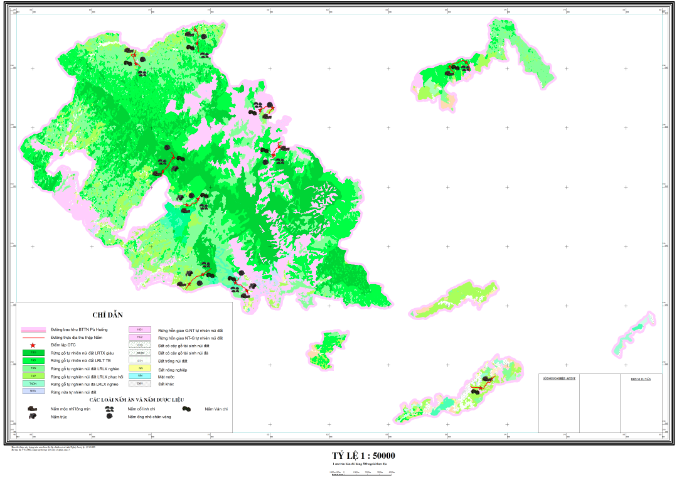The image size is (682, 483).
Task: Select the pink BTTN Pù Huống boundary swatch
Action: (x=34, y=328)
